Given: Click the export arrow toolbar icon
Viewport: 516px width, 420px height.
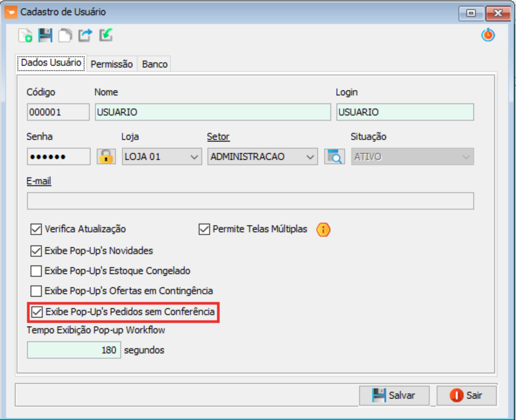Looking at the screenshot, I should pos(85,35).
